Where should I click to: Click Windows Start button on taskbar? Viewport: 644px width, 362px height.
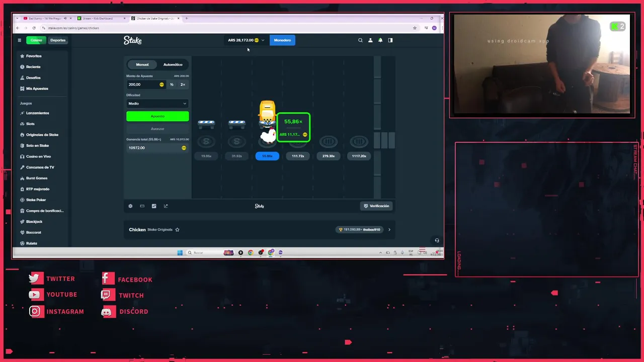pos(180,252)
